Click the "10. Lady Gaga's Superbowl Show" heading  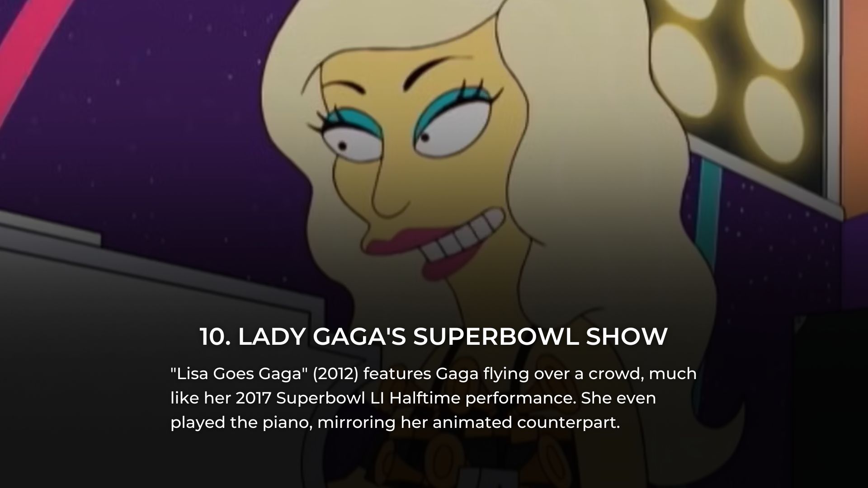[x=434, y=337]
